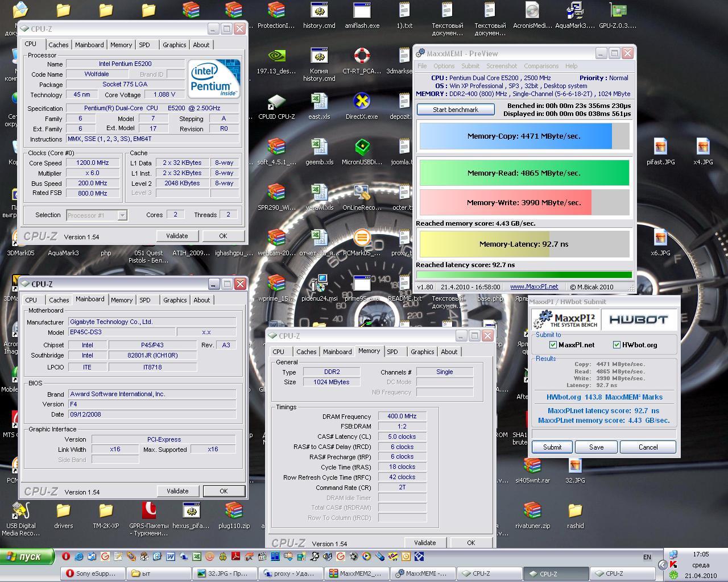Click Validate in the Mainboard CPU-Z window
The image size is (728, 582).
point(177,491)
